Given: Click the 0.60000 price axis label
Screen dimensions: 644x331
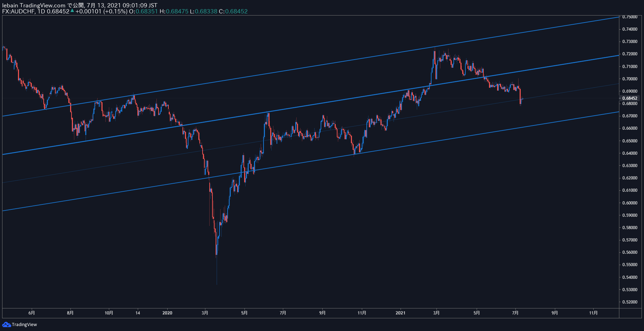Looking at the screenshot, I should click(x=630, y=203).
